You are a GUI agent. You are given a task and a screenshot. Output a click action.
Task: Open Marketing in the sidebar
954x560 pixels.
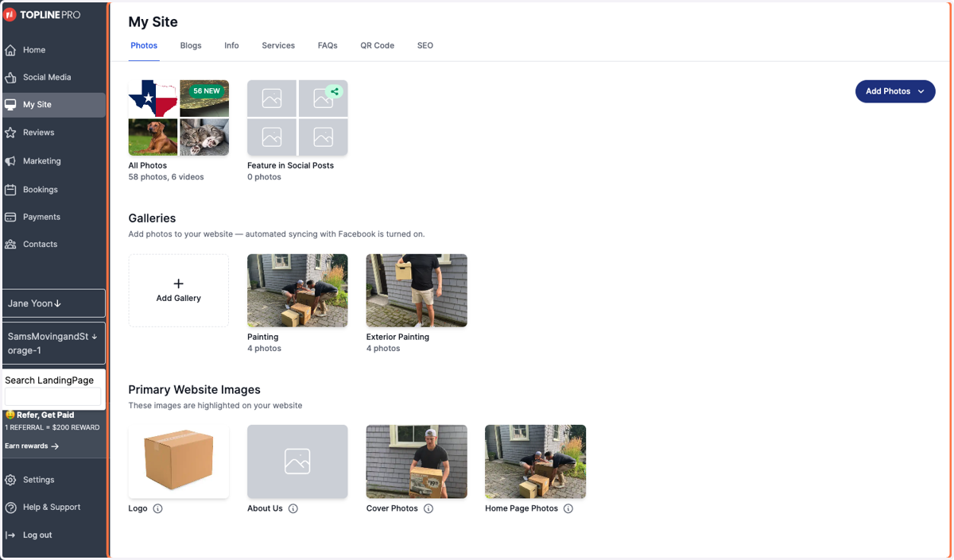point(54,161)
